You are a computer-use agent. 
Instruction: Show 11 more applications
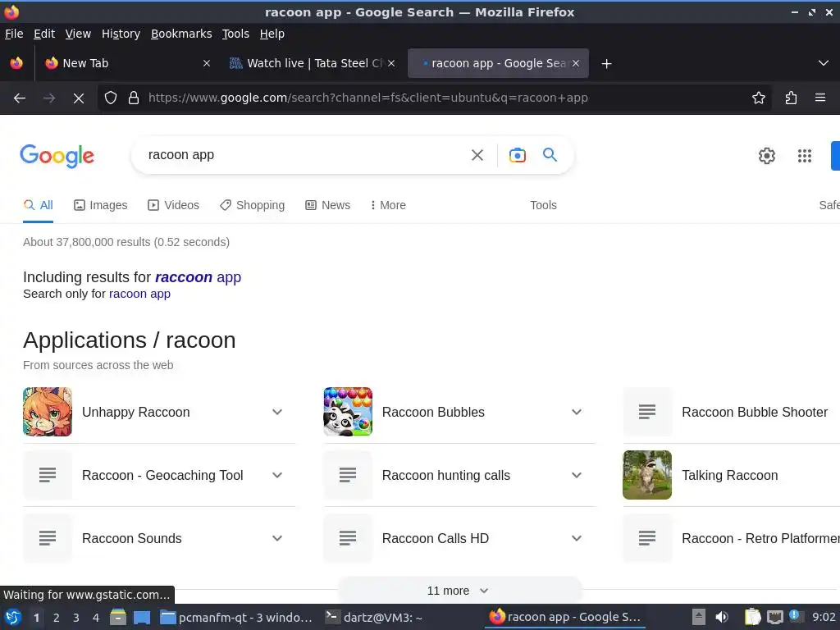(459, 591)
